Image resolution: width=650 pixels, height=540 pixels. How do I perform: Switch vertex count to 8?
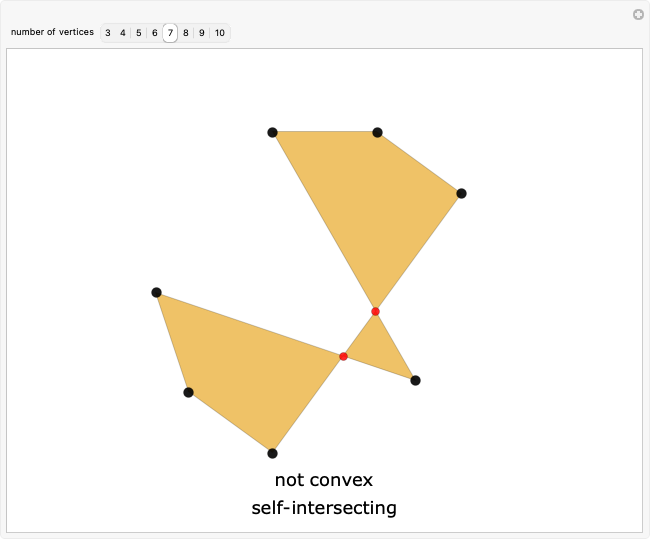(x=186, y=33)
